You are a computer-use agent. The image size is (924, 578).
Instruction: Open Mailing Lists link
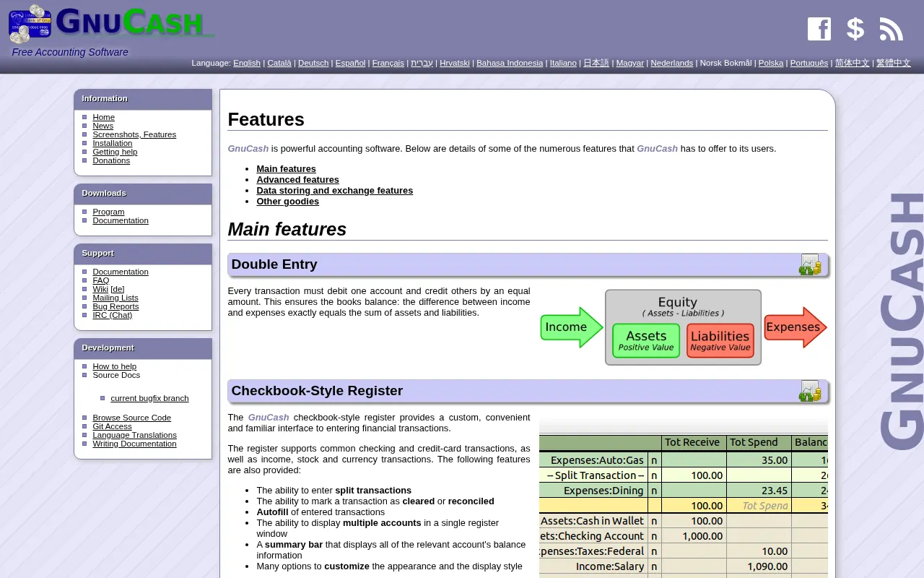click(115, 298)
